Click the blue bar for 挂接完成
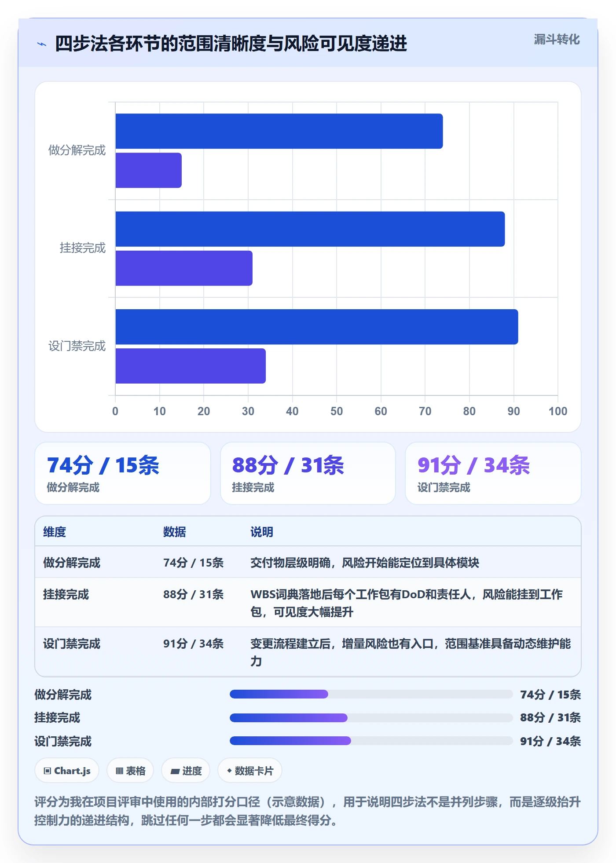616x863 pixels. [x=310, y=229]
